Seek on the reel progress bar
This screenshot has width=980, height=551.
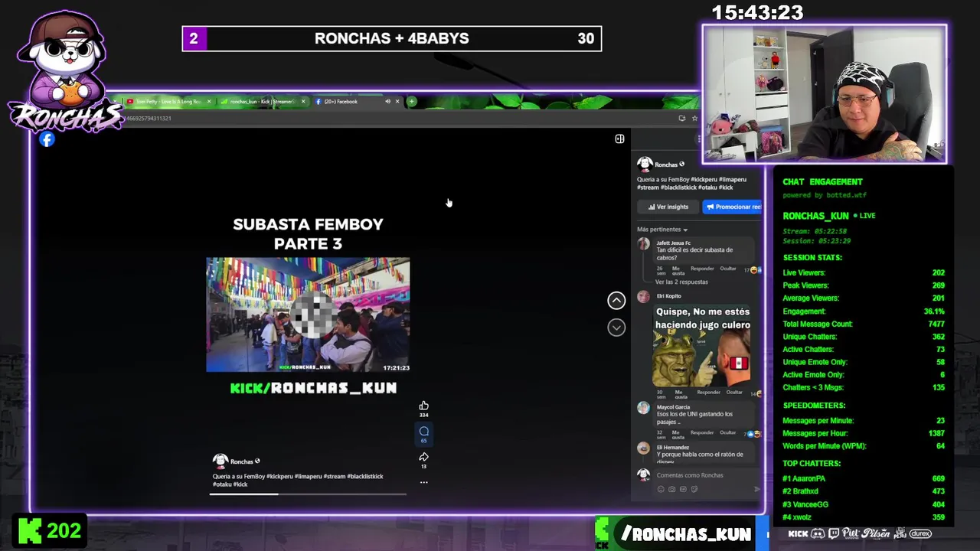(308, 494)
